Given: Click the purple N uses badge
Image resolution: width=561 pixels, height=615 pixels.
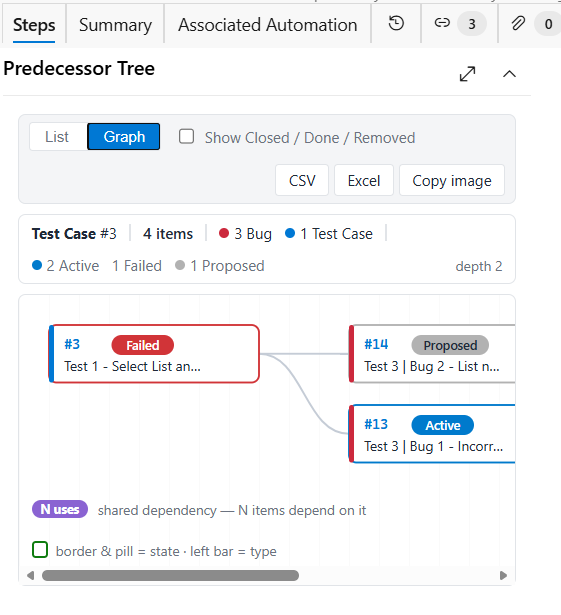Looking at the screenshot, I should 60,509.
